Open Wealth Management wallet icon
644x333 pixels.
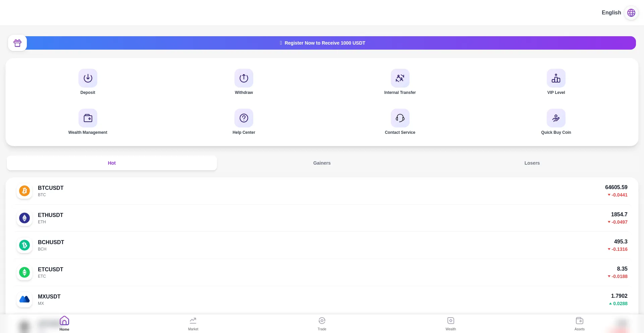coord(88,118)
